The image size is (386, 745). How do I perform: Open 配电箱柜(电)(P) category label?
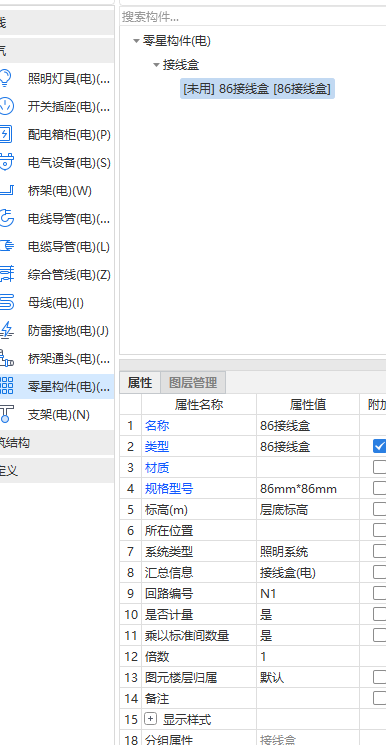click(69, 135)
